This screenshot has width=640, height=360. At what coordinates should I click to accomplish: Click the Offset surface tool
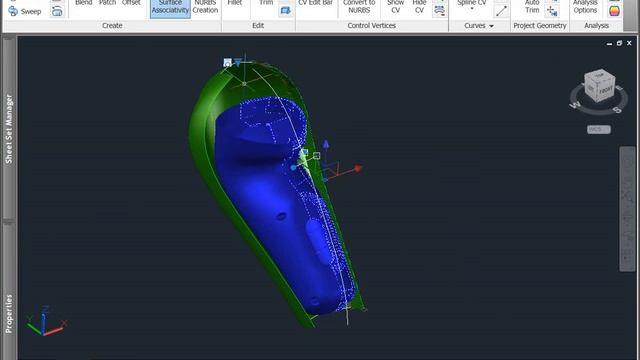coord(131,3)
